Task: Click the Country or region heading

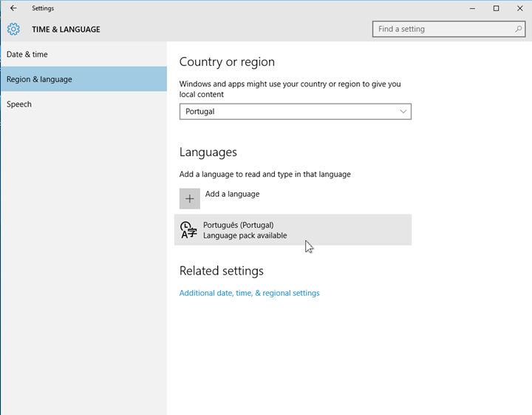Action: [x=227, y=62]
